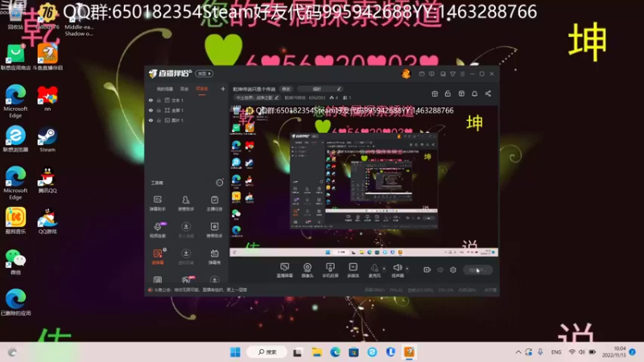Add 摄像头 camera source

(308, 270)
